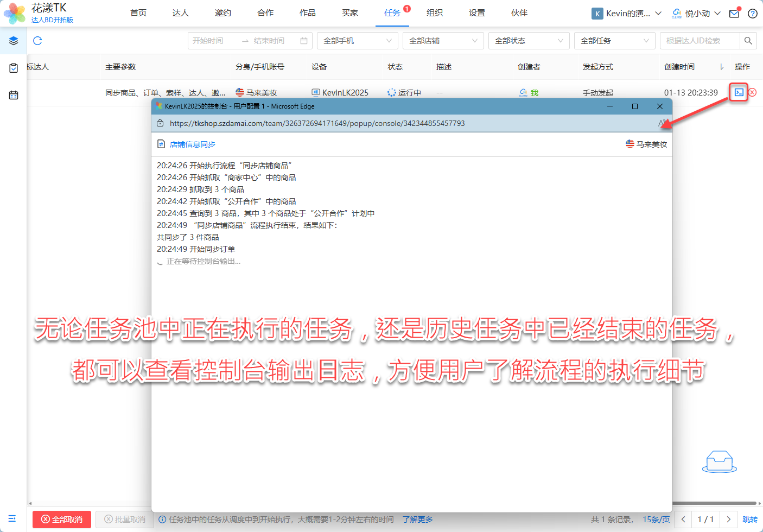Click the 全部取消 button

point(62,520)
